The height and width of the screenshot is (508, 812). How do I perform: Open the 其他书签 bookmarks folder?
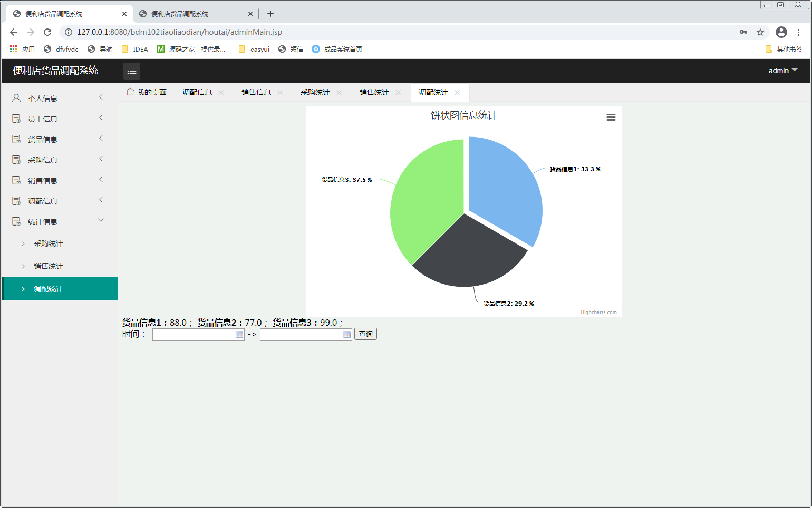(784, 49)
